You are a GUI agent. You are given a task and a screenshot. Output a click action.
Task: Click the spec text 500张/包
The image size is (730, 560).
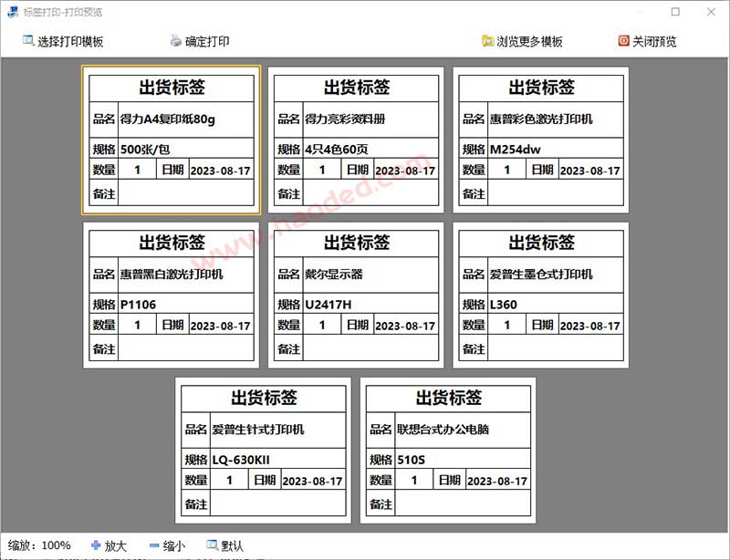pos(145,150)
